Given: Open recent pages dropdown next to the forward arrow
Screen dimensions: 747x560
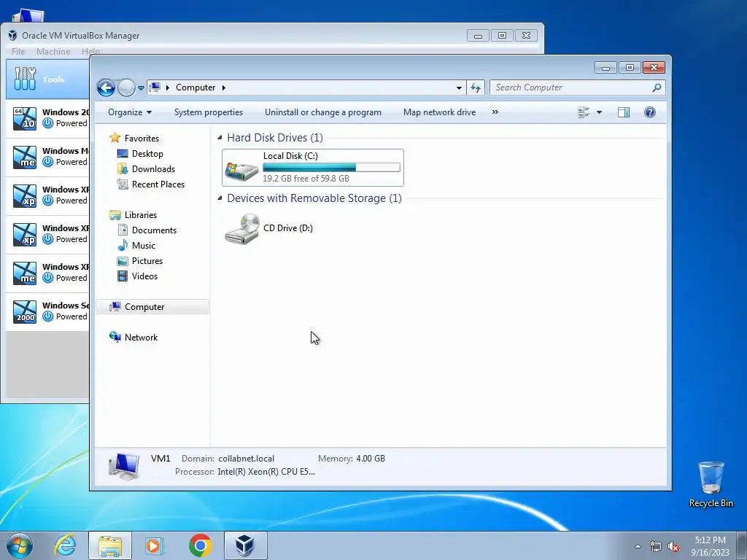Looking at the screenshot, I should pos(141,88).
